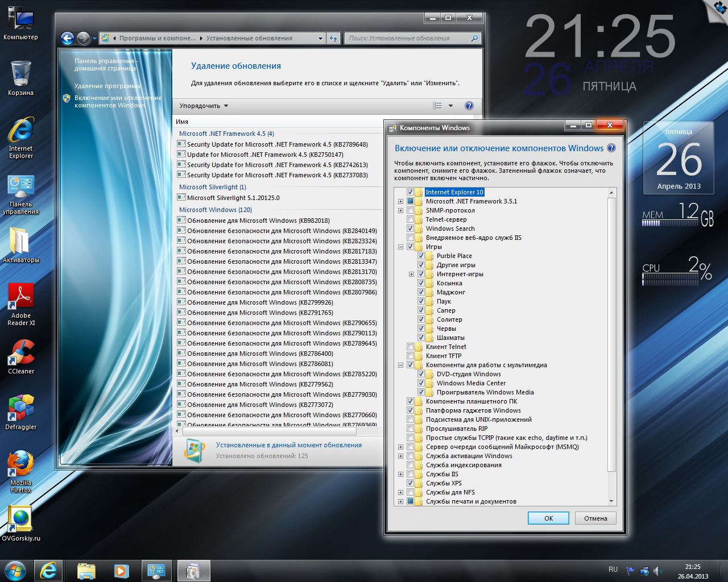Toggle the Службы XPS checkbox
This screenshot has width=728, height=582.
410,483
